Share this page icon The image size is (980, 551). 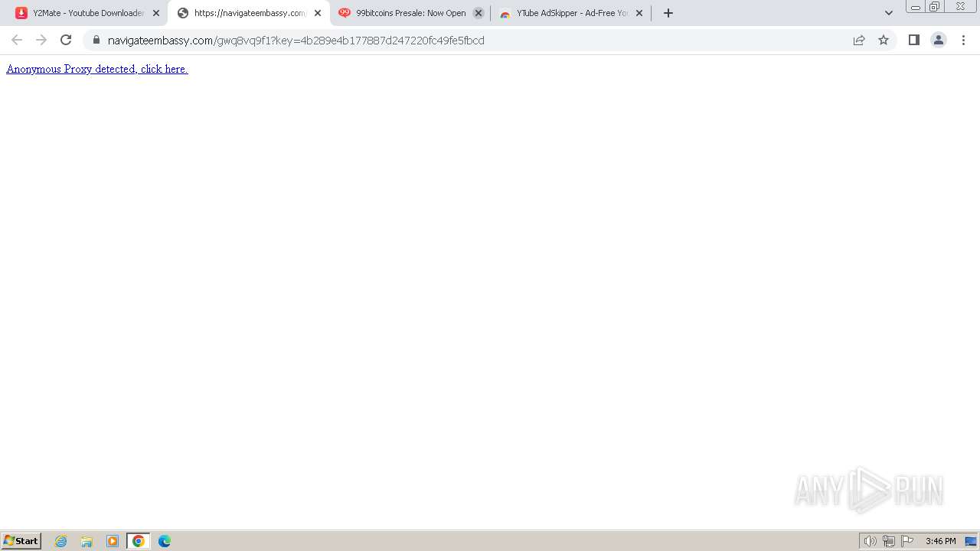coord(859,40)
